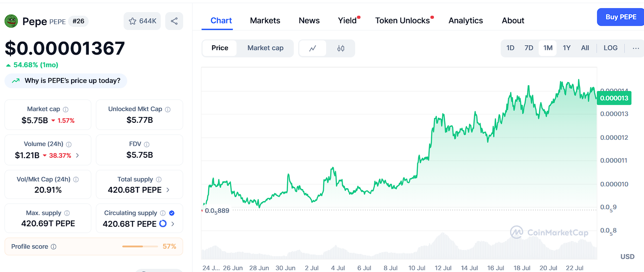Open the About tab
Viewport: 644px width, 272px height.
513,21
